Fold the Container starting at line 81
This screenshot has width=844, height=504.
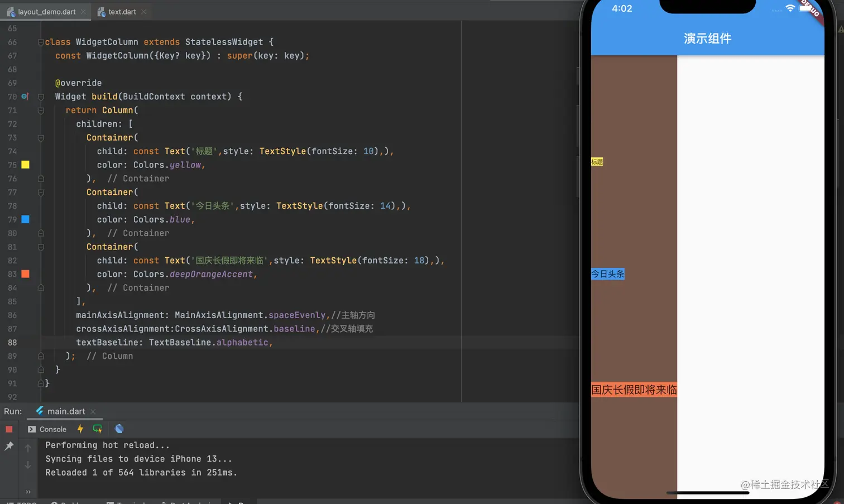(41, 247)
